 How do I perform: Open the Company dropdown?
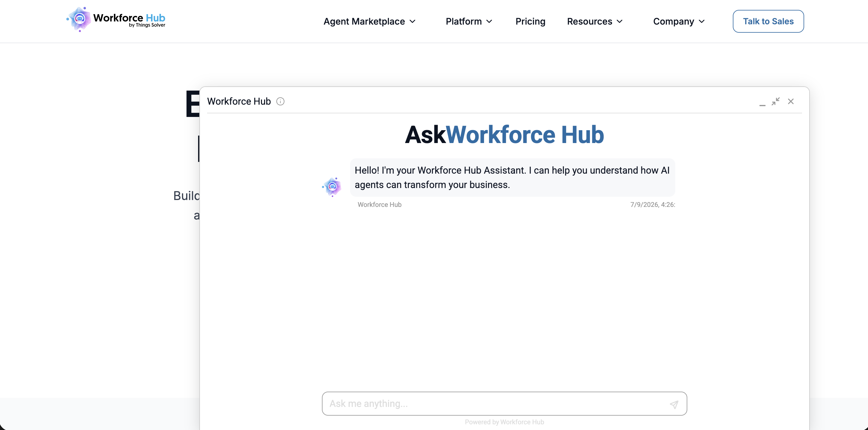[x=679, y=21]
